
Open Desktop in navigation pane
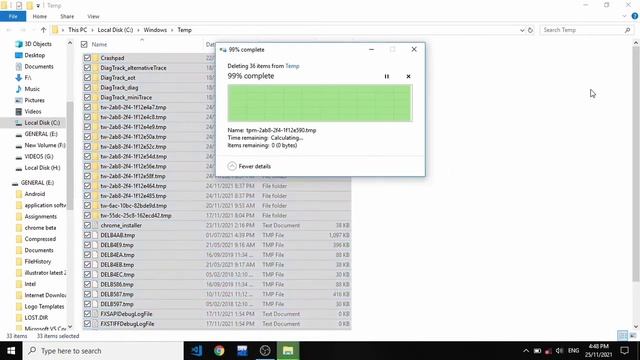[x=35, y=55]
